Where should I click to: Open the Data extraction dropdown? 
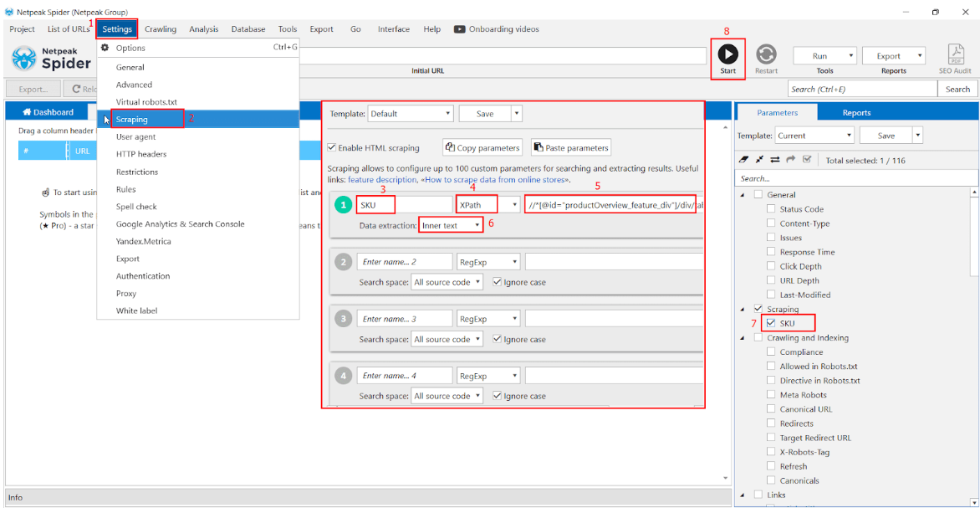pyautogui.click(x=451, y=223)
